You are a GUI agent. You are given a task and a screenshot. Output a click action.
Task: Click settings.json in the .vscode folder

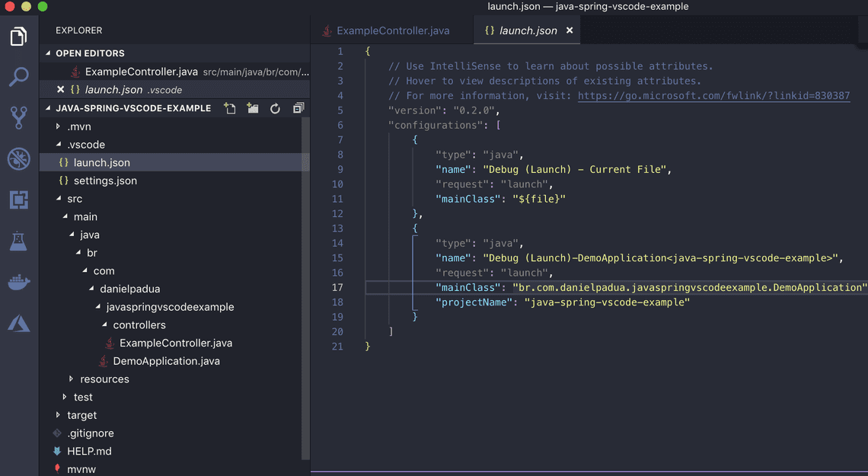(104, 180)
